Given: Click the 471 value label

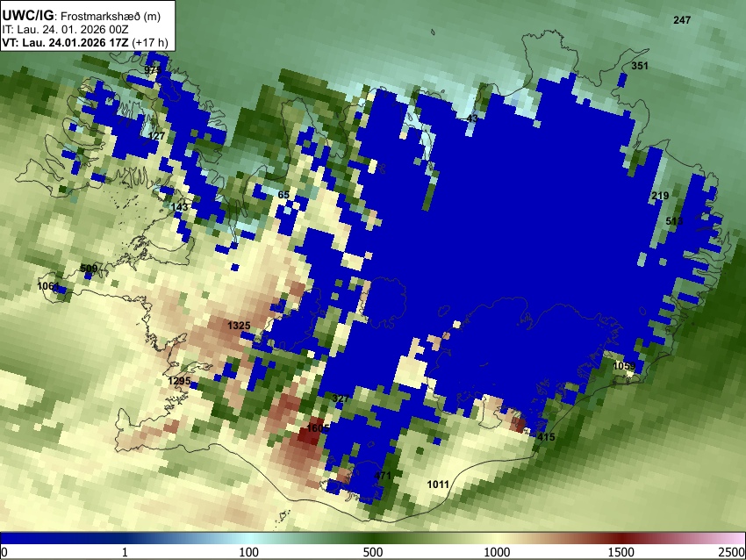Looking at the screenshot, I should click(x=383, y=476).
